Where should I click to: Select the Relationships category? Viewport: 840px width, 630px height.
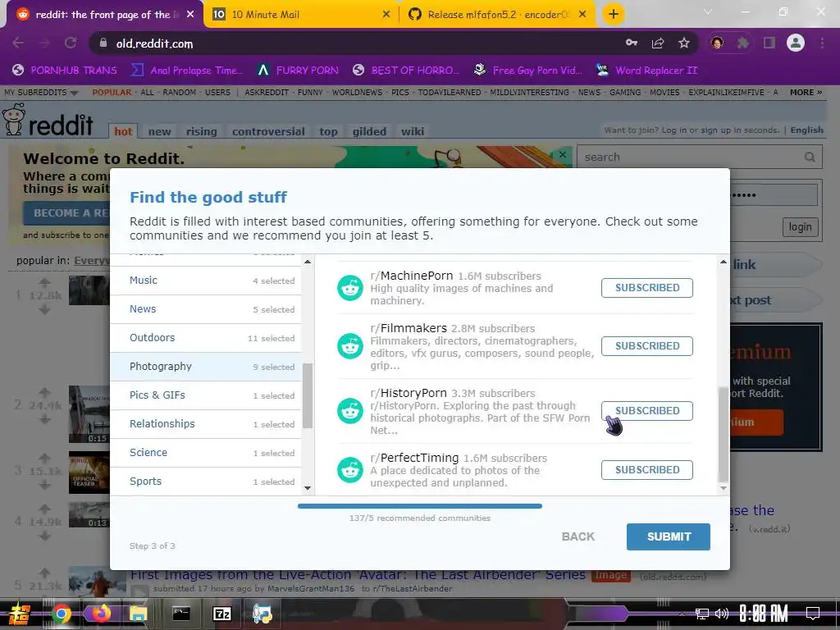click(x=206, y=424)
